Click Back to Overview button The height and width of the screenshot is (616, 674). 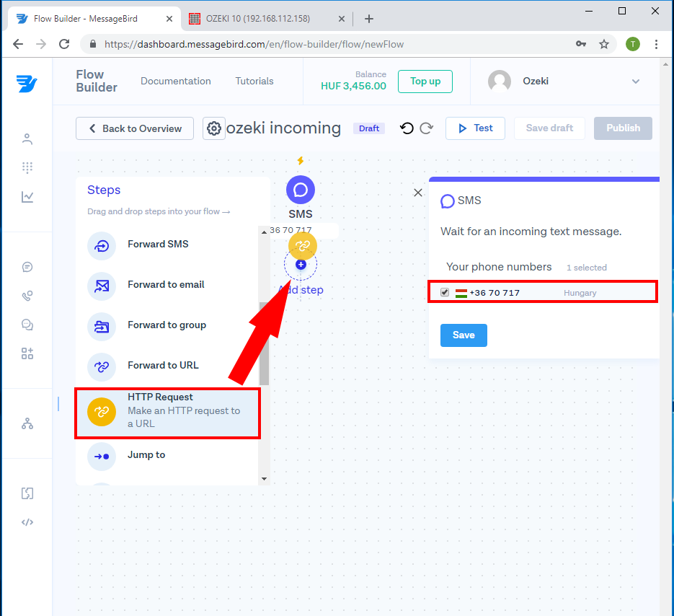point(135,128)
